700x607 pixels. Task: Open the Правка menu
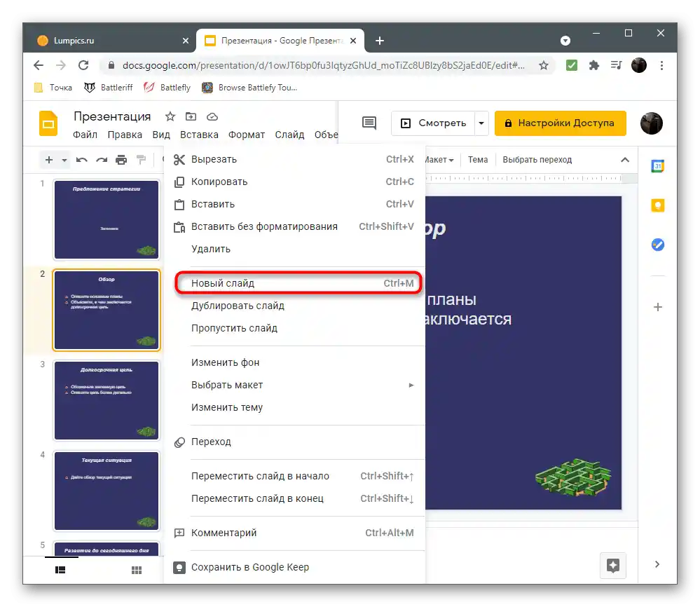click(x=125, y=135)
